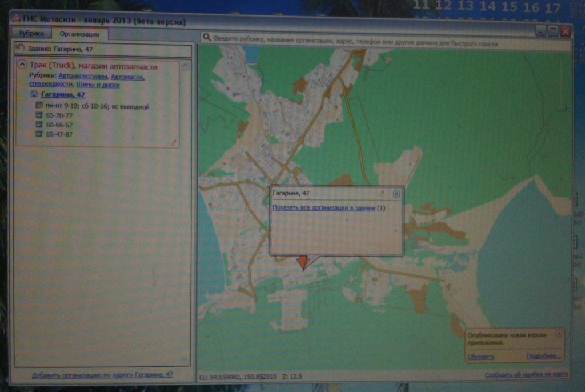Click the building icon beside Гагарина, 47
This screenshot has width=585, height=392.
(34, 94)
